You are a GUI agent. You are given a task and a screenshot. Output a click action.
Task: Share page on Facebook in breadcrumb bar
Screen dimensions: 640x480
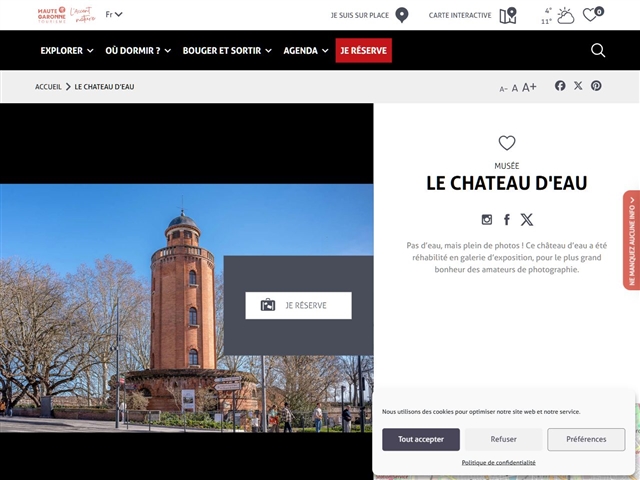tap(560, 86)
